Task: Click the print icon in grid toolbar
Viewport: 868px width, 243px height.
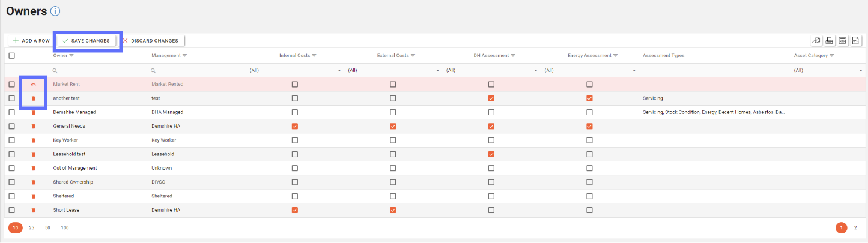Action: (x=830, y=41)
